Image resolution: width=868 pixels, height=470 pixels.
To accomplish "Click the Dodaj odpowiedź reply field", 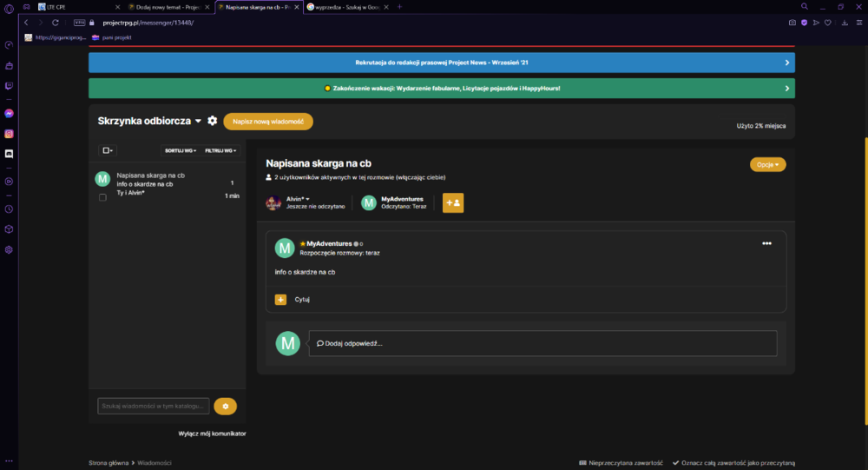I will coord(542,344).
